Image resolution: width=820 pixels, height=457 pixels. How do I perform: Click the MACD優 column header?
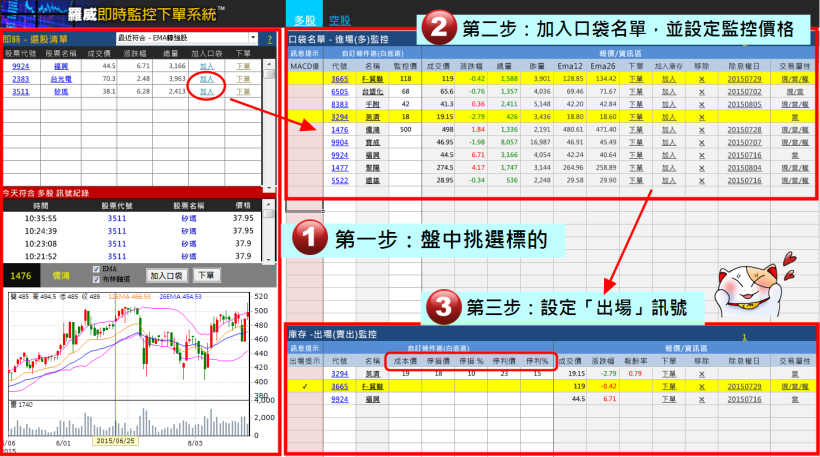304,66
